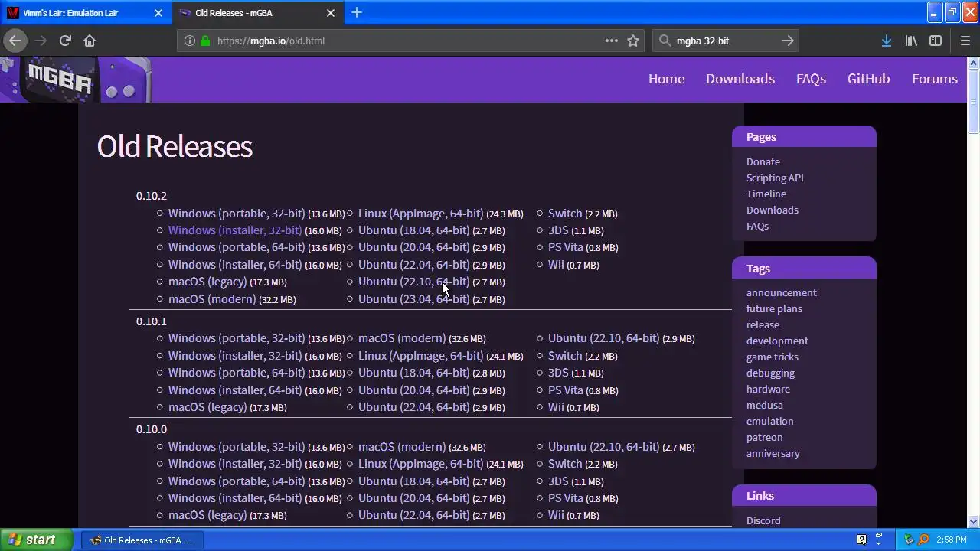Image resolution: width=980 pixels, height=551 pixels.
Task: Download 0.10.2 macOS modern build
Action: (212, 299)
